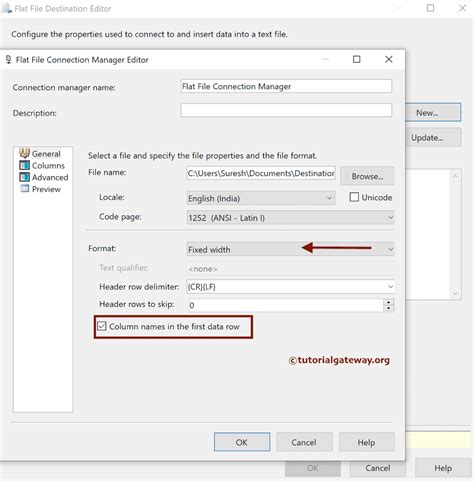This screenshot has width=474, height=481.
Task: Click the Header rows to skip field
Action: click(x=285, y=305)
